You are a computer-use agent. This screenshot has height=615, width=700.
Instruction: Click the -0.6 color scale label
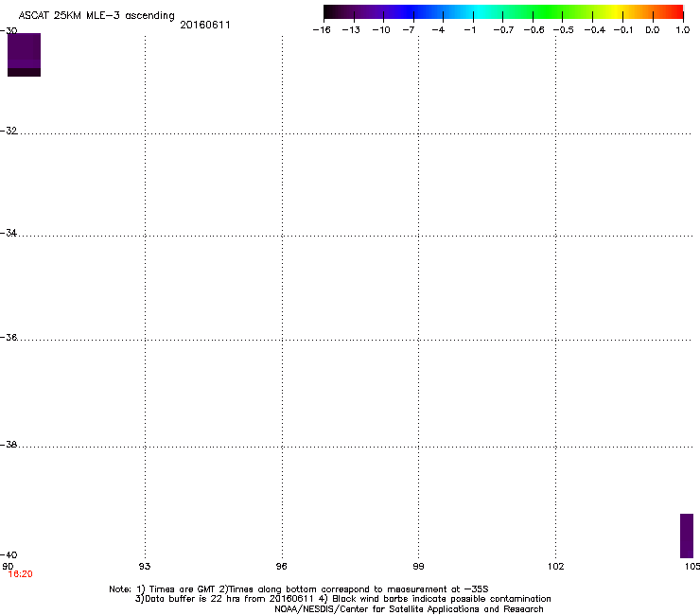pyautogui.click(x=534, y=30)
